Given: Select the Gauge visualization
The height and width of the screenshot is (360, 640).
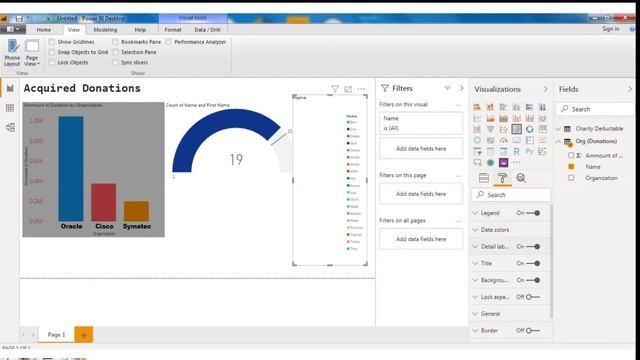Looking at the screenshot, I should tap(503, 140).
